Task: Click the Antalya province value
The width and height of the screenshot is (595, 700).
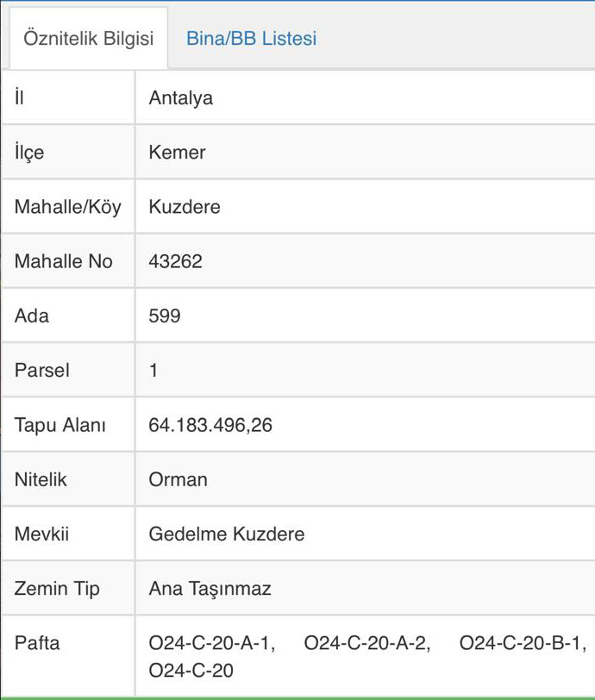Action: [180, 98]
